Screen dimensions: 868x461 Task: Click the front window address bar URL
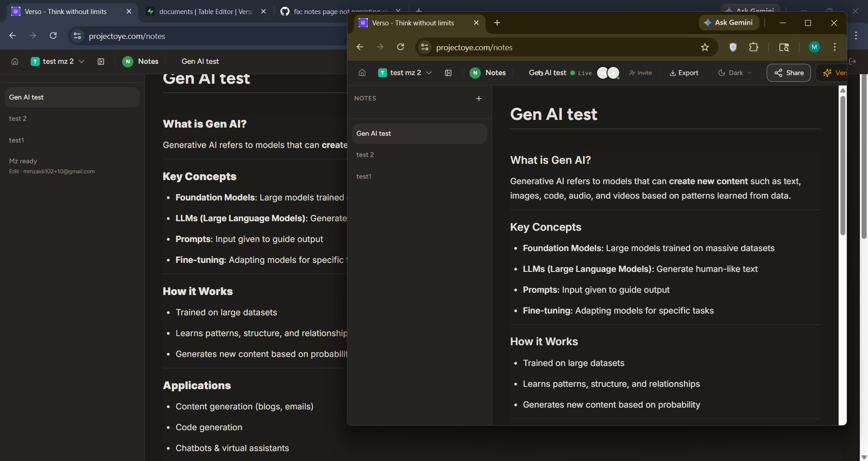tap(474, 48)
